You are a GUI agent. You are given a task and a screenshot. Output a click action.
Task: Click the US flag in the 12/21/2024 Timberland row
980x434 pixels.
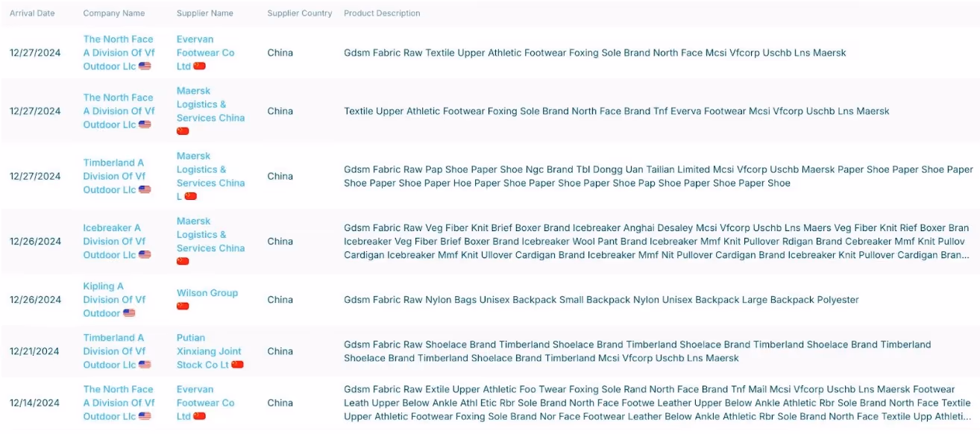click(x=145, y=365)
